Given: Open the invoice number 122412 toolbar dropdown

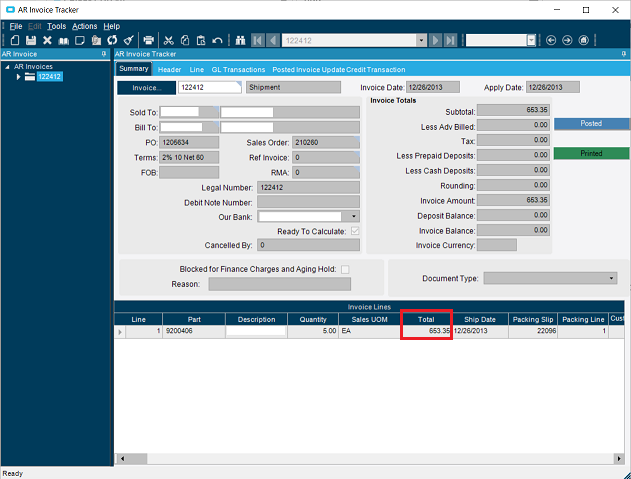Looking at the screenshot, I should pos(421,40).
